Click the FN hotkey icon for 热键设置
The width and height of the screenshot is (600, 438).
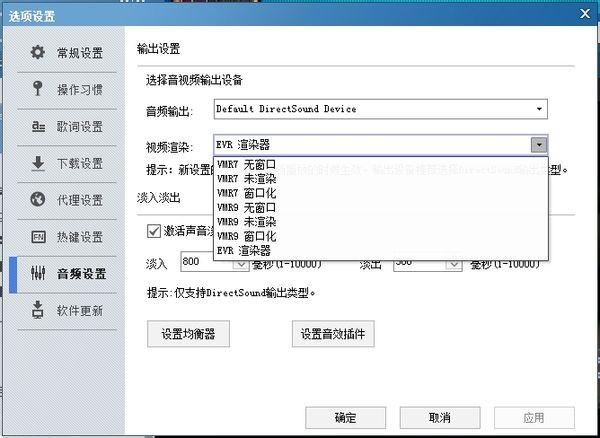tap(38, 237)
